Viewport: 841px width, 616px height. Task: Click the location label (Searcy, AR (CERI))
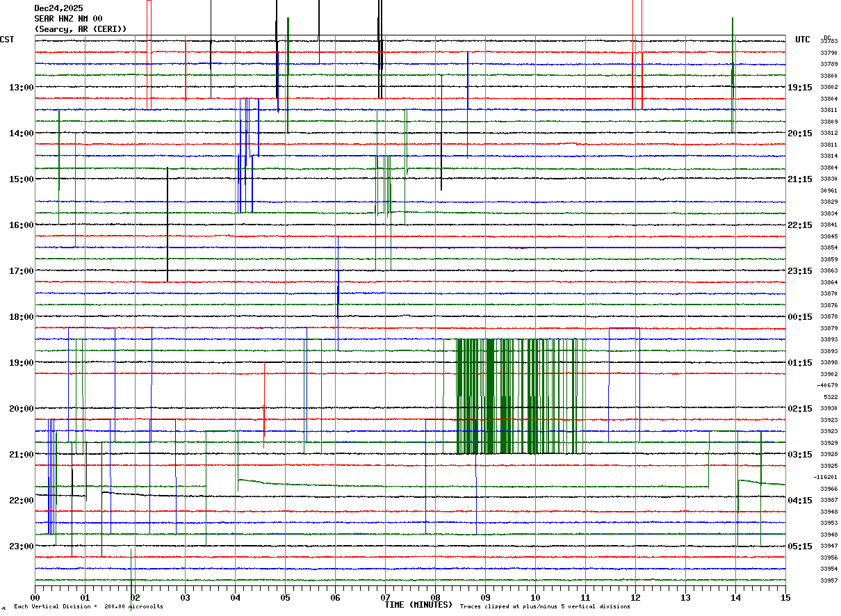(x=81, y=29)
